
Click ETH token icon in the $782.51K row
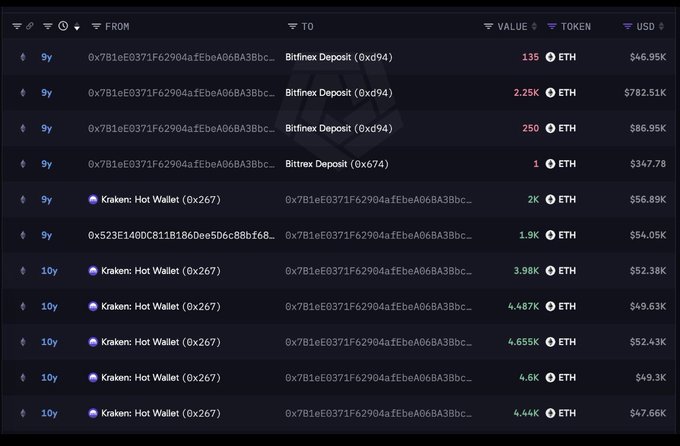coord(550,92)
